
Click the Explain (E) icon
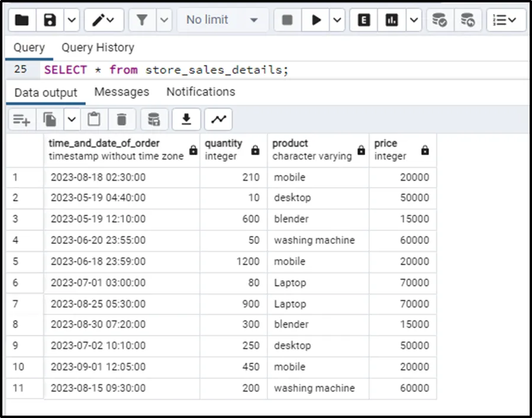[x=364, y=20]
